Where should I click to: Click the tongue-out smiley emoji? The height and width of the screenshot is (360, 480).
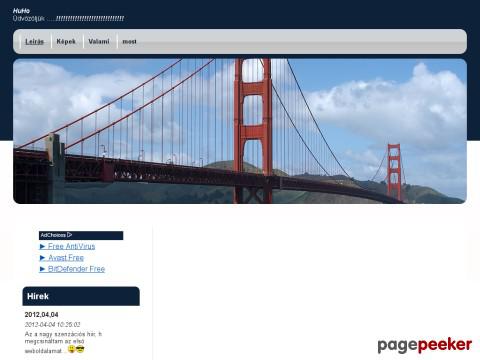(x=71, y=349)
